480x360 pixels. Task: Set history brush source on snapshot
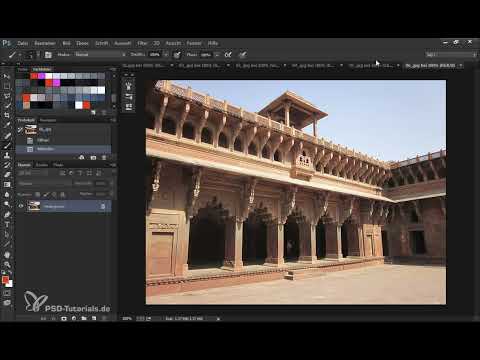20,130
